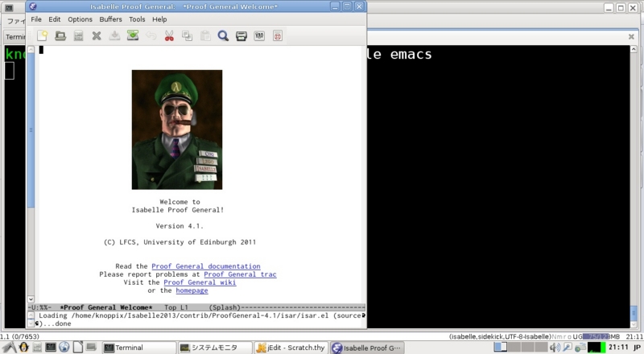Click jEdit status (isabelle,sidekick,UTF-8-Isabelle) text
This screenshot has height=354, width=644.
(500, 337)
